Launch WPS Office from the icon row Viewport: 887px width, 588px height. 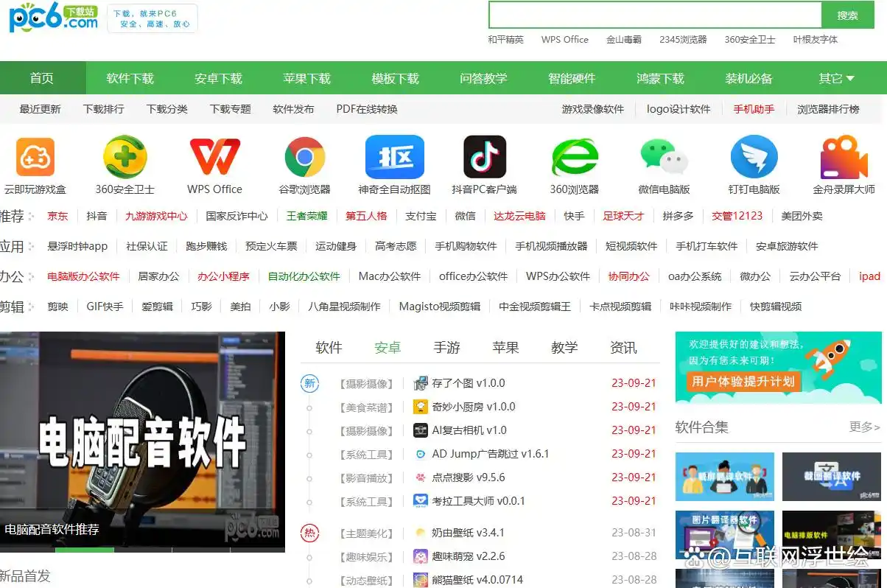tap(214, 157)
